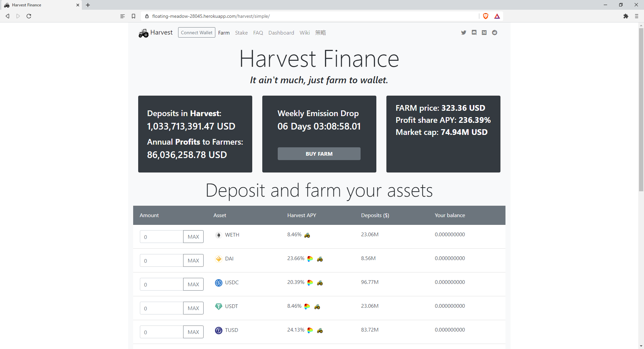Open the FAQ nav item
644x349 pixels.
(x=258, y=33)
